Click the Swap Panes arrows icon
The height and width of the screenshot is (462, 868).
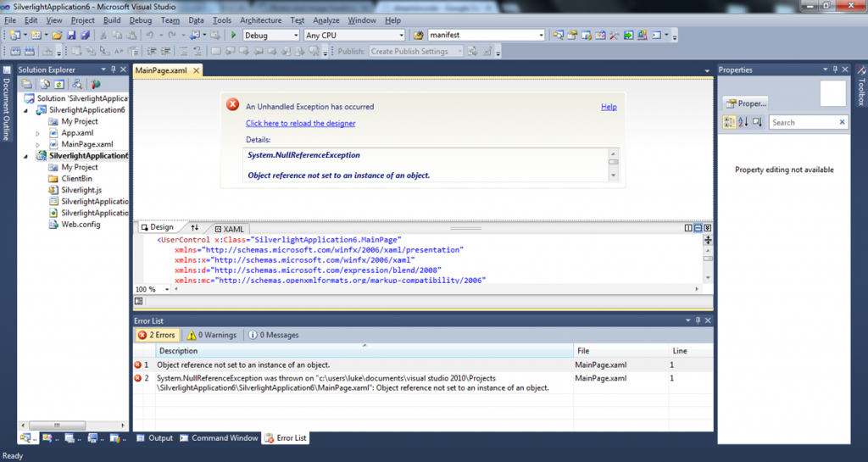coord(194,227)
